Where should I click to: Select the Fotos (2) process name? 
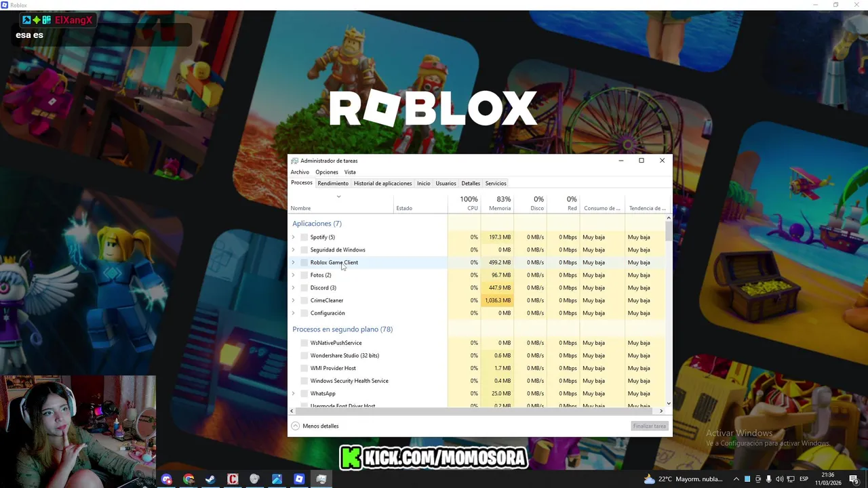click(x=321, y=275)
